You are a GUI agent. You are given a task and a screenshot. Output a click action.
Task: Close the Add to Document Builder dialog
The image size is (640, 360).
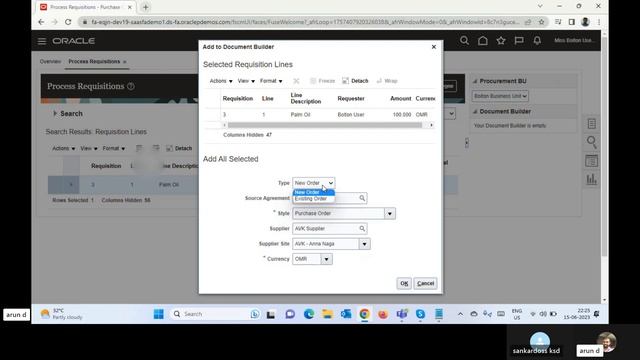pos(433,47)
